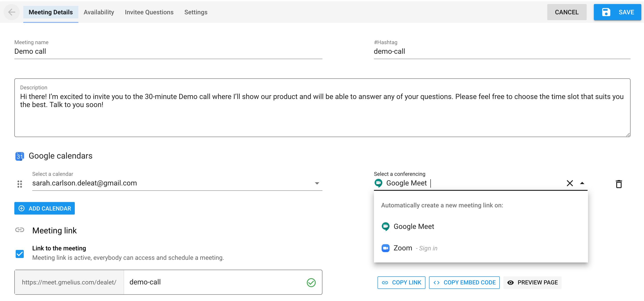
Task: Click the Meeting link chain icon
Action: point(20,230)
